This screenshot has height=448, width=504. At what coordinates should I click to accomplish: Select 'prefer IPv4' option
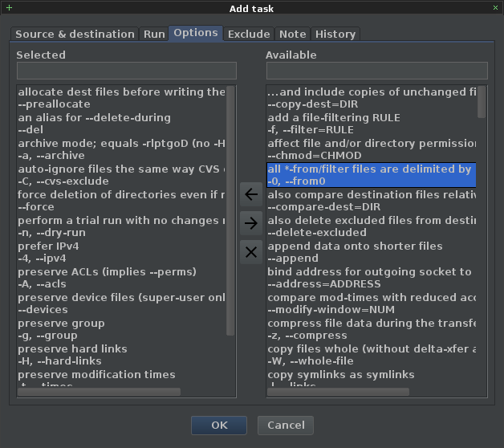click(x=121, y=252)
